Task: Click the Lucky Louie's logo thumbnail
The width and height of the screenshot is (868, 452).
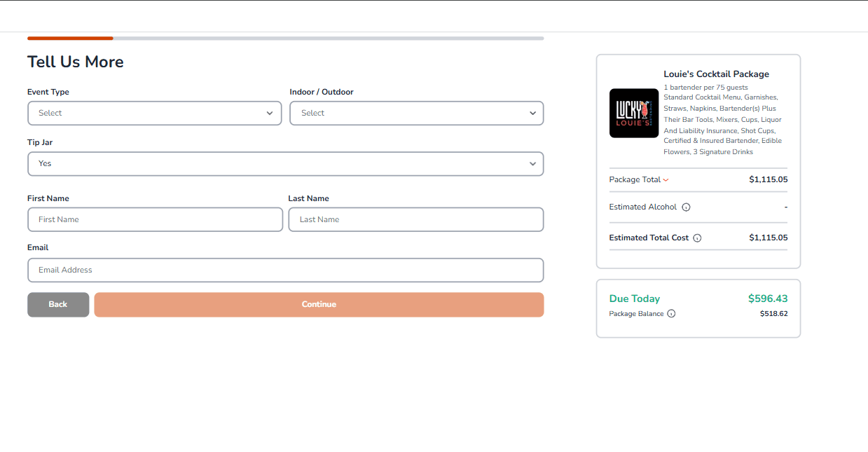Action: [x=634, y=113]
